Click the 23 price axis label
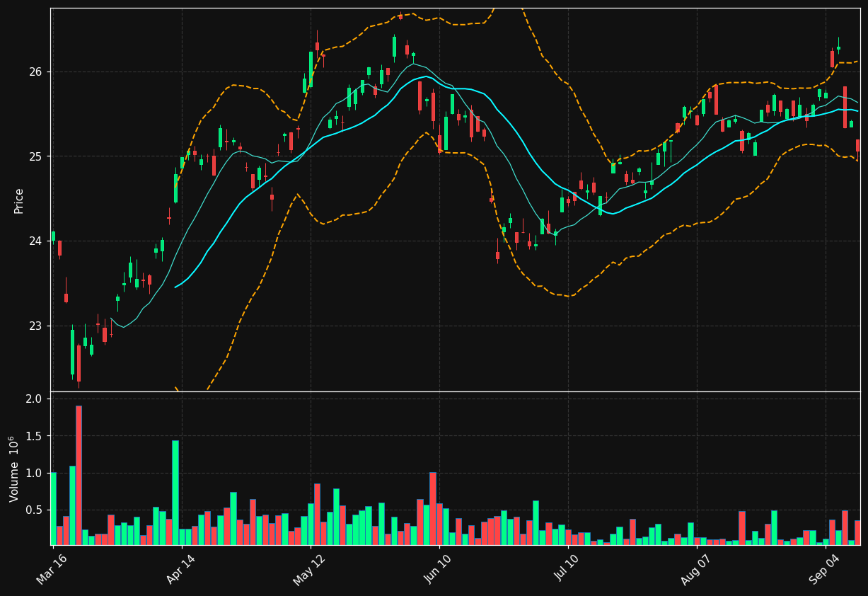The width and height of the screenshot is (868, 596). coord(36,326)
